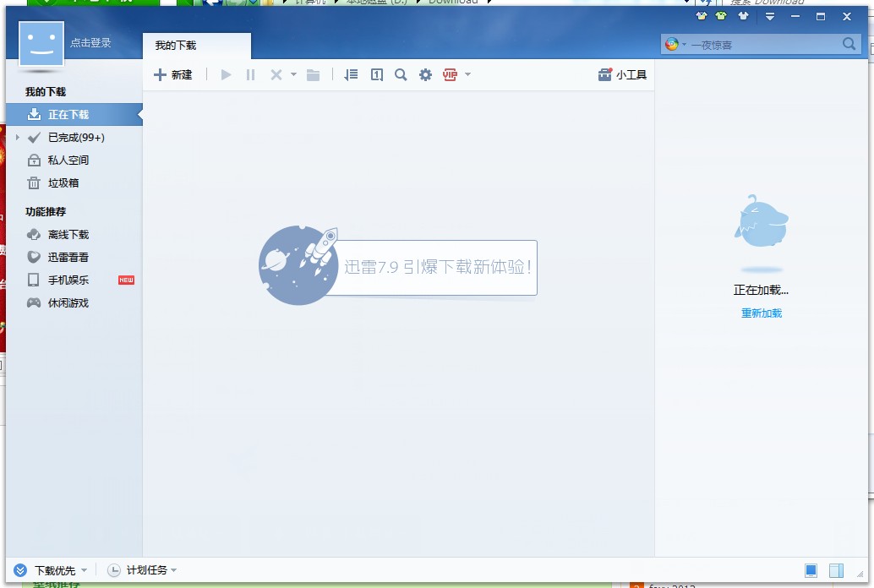Start task with the play icon

226,74
